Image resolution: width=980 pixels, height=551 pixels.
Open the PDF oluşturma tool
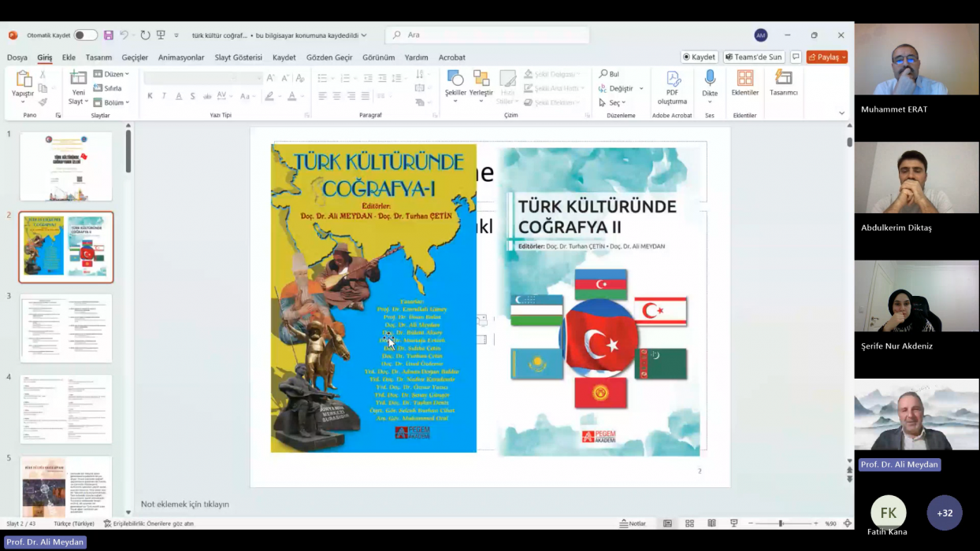(x=672, y=87)
